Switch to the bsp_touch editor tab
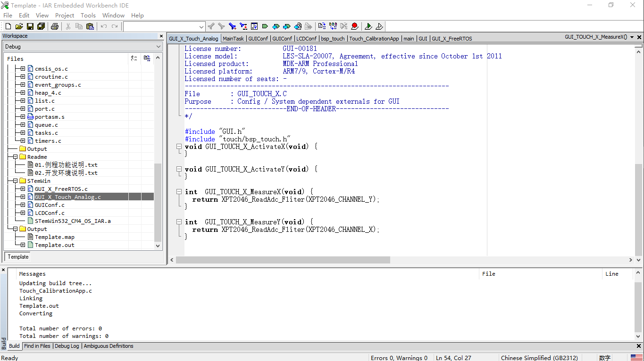This screenshot has height=361, width=644. tap(333, 39)
